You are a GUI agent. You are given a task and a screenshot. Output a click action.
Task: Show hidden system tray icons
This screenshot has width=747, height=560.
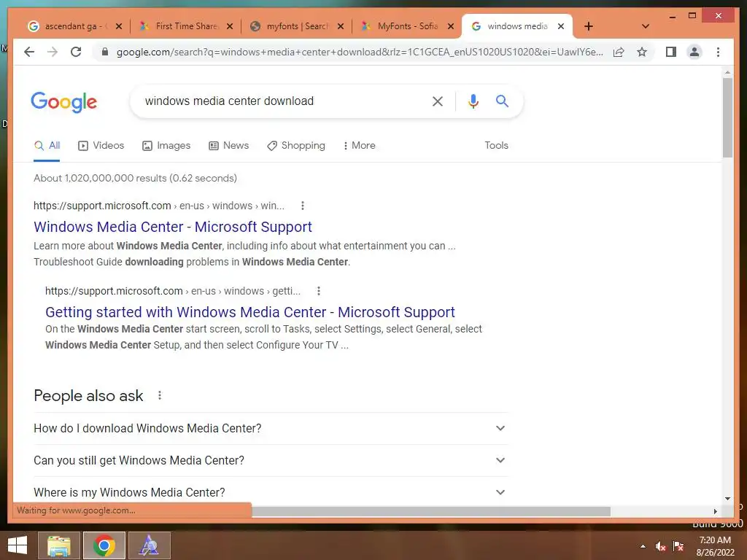coord(643,546)
